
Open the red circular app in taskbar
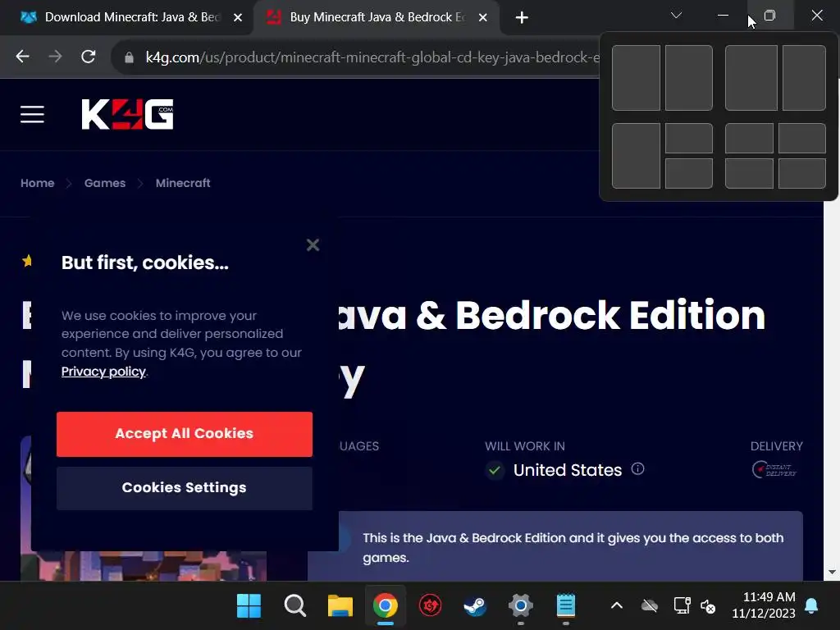tap(430, 606)
